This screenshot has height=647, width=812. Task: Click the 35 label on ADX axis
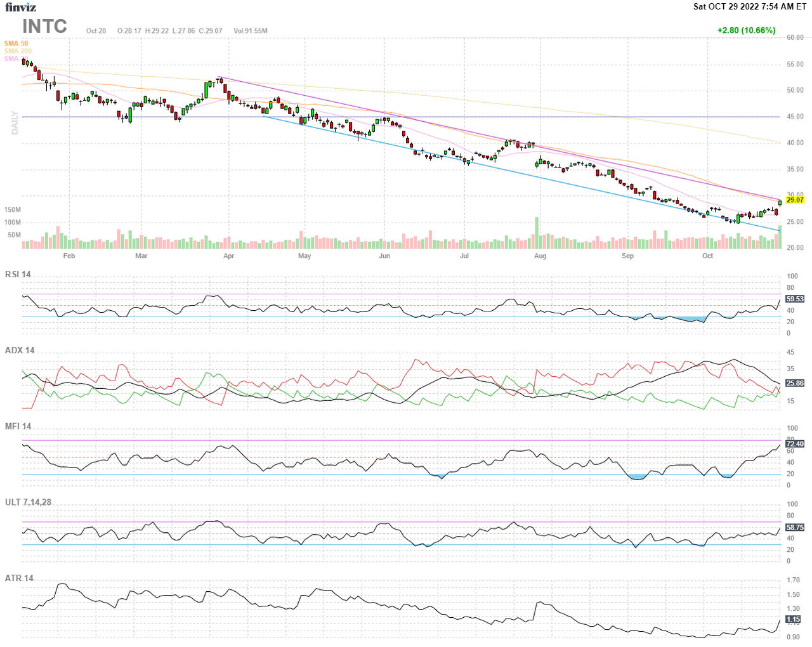[790, 369]
